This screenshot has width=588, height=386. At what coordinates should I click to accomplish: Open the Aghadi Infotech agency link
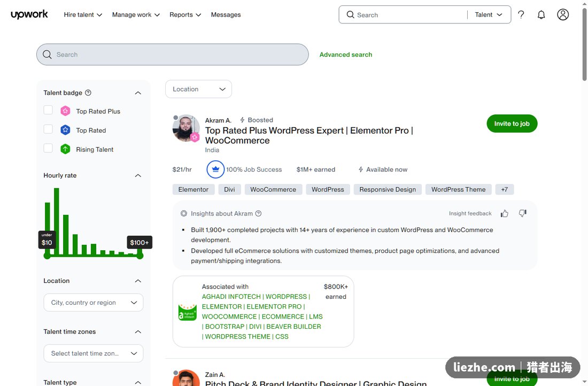click(x=262, y=316)
